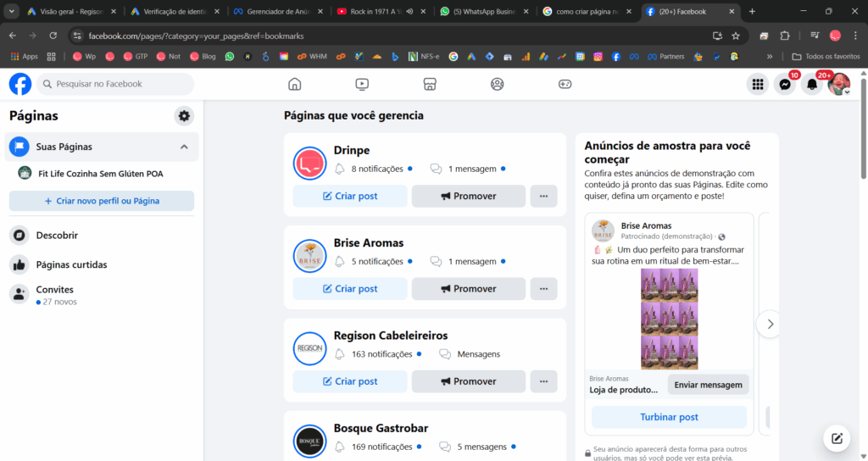The image size is (868, 461).
Task: View Drinpe 8 notificações
Action: (374, 169)
